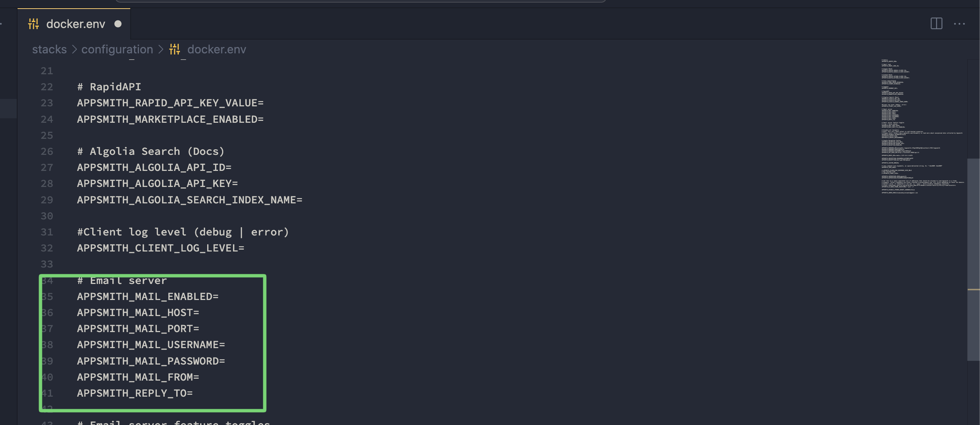Click the docker.env breadcrumb file icon
This screenshot has width=980, height=425.
(175, 49)
